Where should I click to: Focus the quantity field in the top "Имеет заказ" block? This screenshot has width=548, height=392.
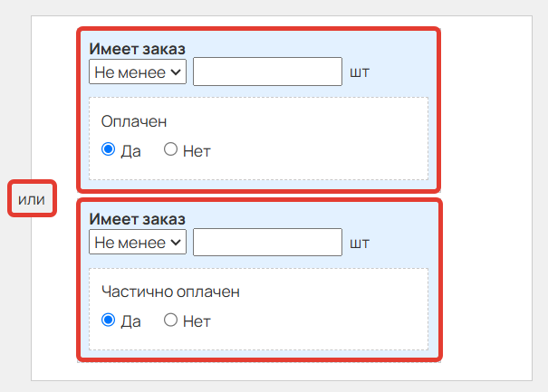coord(268,72)
